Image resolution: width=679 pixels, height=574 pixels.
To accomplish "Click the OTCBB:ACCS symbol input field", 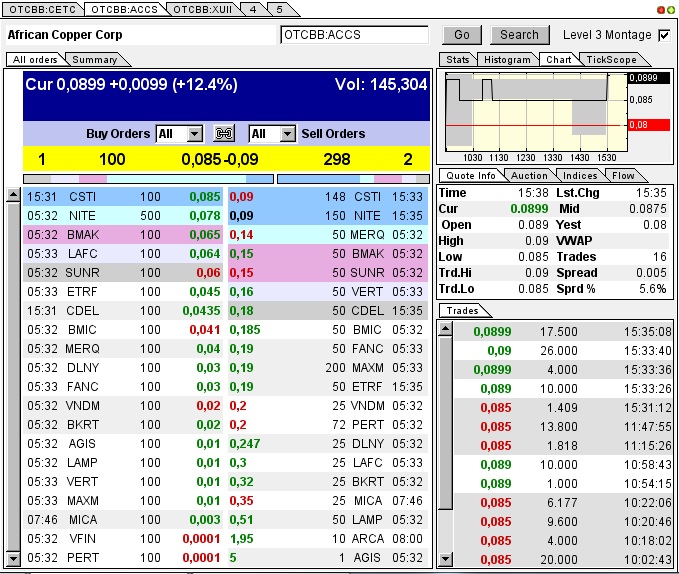I will click(x=354, y=35).
